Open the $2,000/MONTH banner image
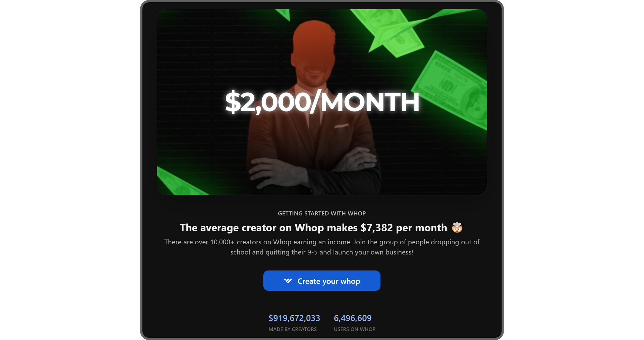 coord(322,102)
